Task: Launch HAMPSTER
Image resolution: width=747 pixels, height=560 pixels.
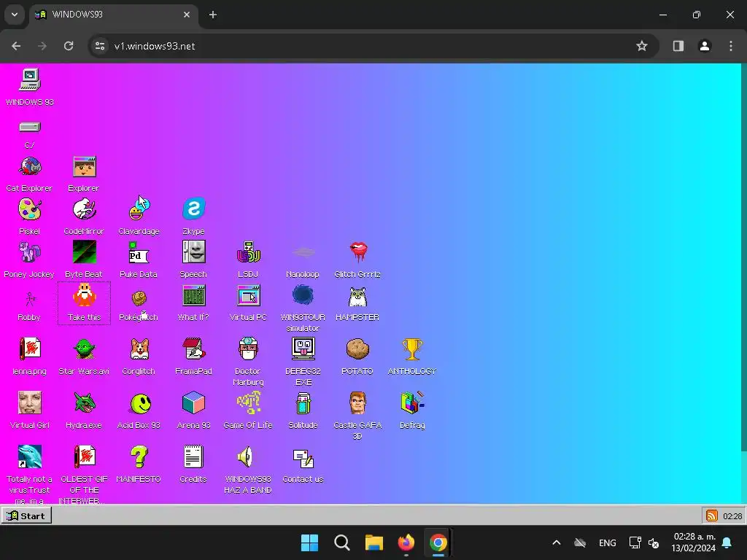Action: click(x=357, y=297)
